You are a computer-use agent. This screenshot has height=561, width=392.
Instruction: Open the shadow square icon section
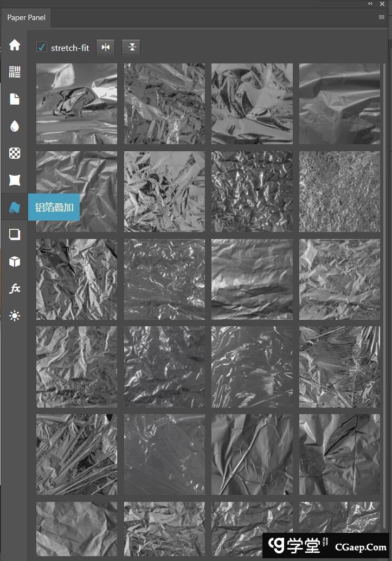coord(15,235)
